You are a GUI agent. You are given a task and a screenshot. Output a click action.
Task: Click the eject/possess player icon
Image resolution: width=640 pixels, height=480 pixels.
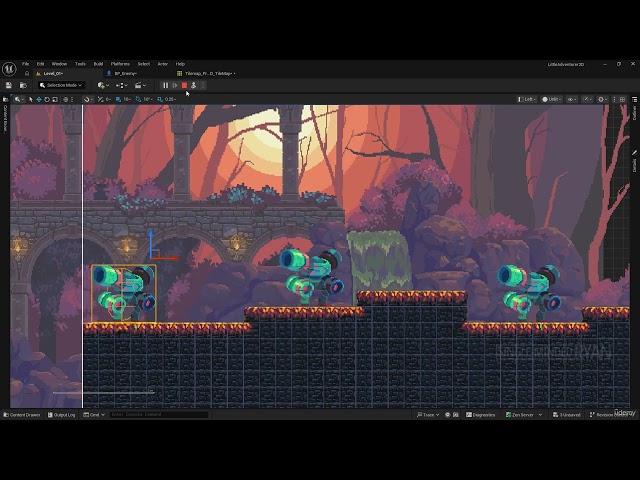[193, 85]
